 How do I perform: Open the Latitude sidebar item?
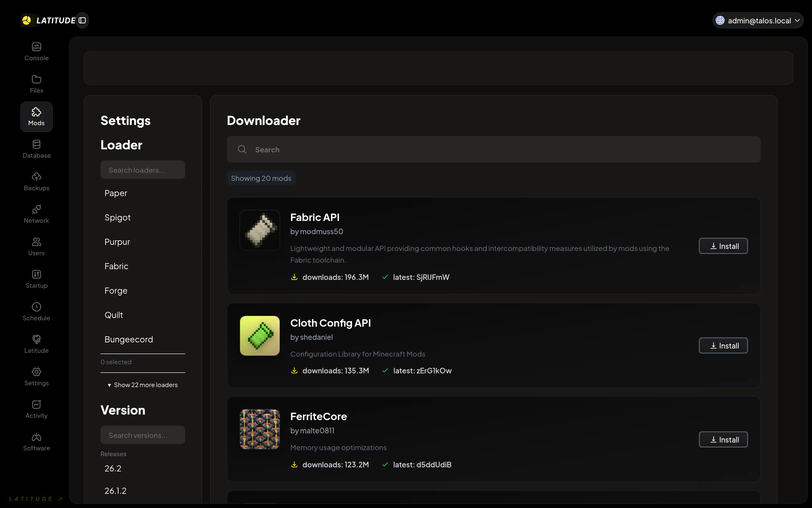[x=36, y=344]
